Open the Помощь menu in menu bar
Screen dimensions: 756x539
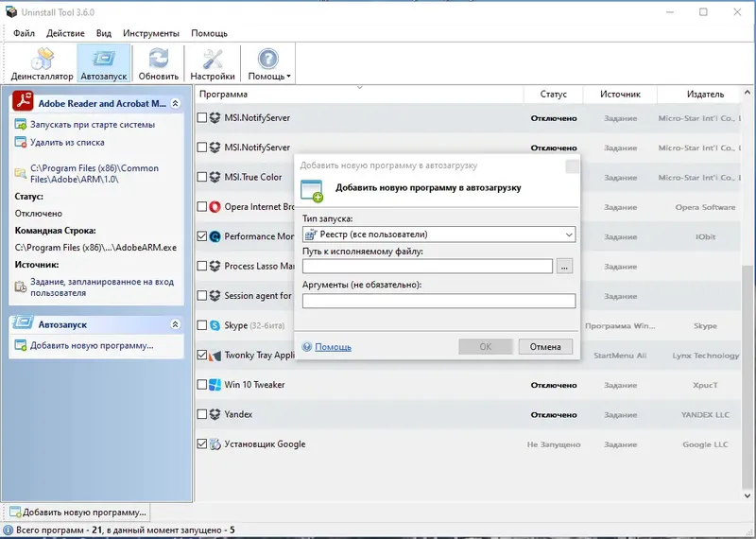click(x=209, y=33)
